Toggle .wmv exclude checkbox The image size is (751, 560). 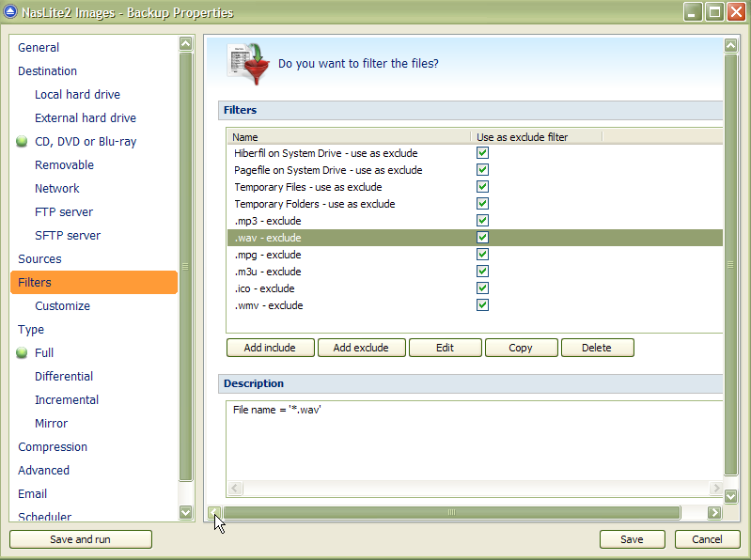click(482, 304)
